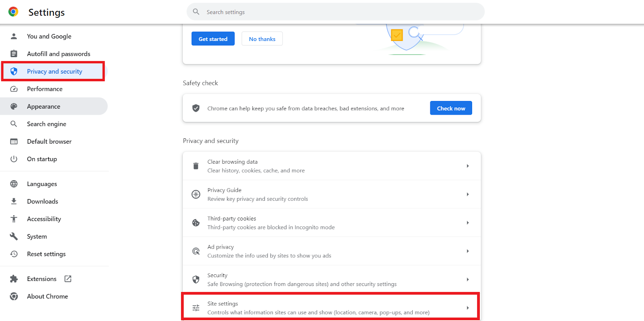Image resolution: width=644 pixels, height=321 pixels.
Task: Click the shield icon in Security row
Action: coord(196,280)
